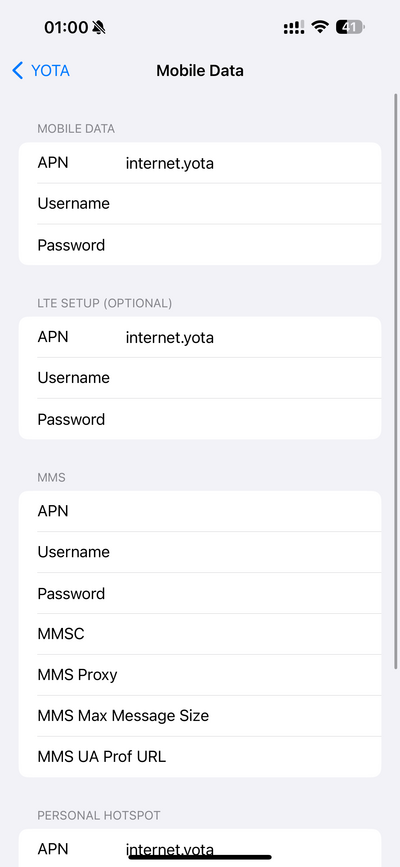This screenshot has height=867, width=400.
Task: Click the vertical scroll indicator on right edge
Action: tap(395, 382)
